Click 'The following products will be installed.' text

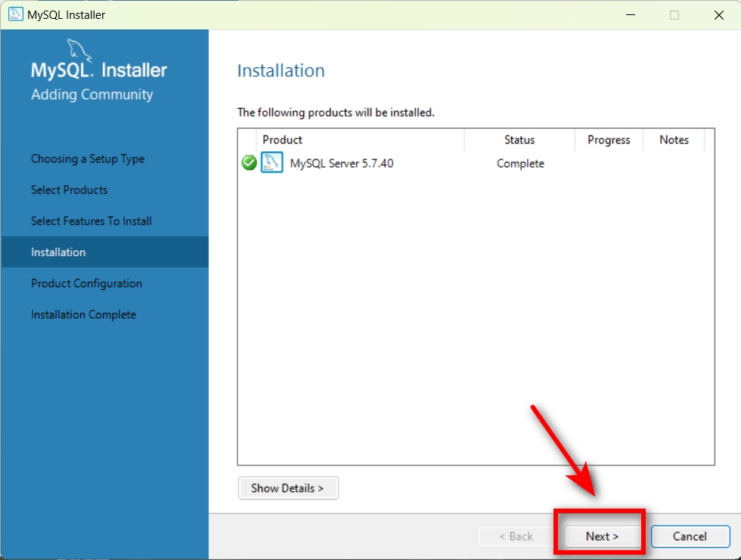point(336,113)
